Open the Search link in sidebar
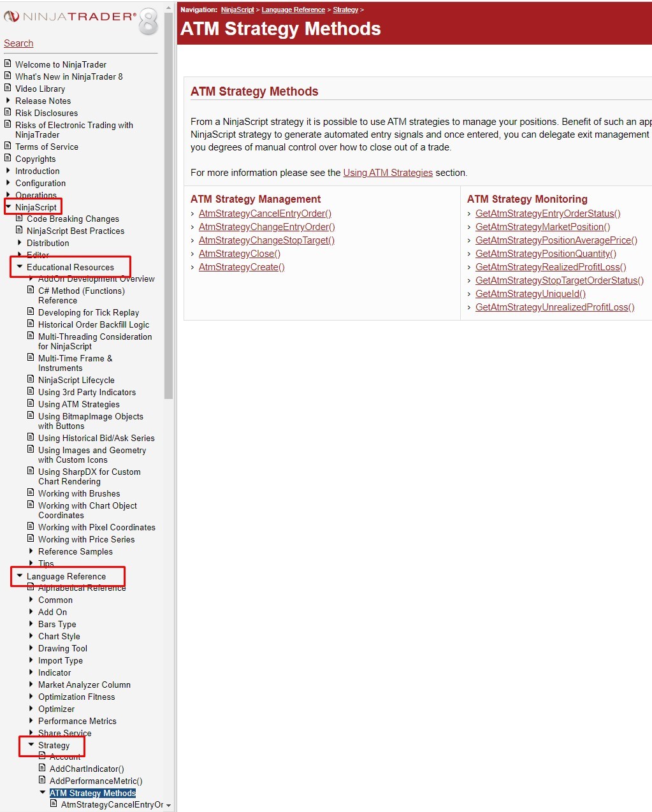Viewport: 652px width, 812px height. tap(18, 43)
